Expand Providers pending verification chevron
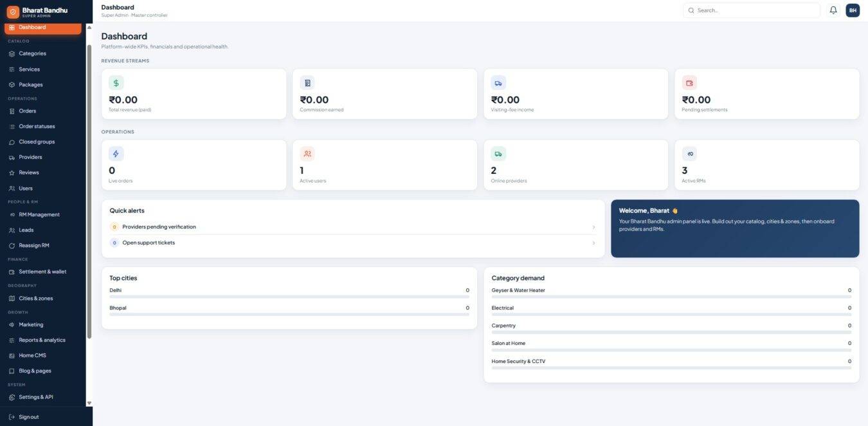The width and height of the screenshot is (868, 426). (593, 227)
